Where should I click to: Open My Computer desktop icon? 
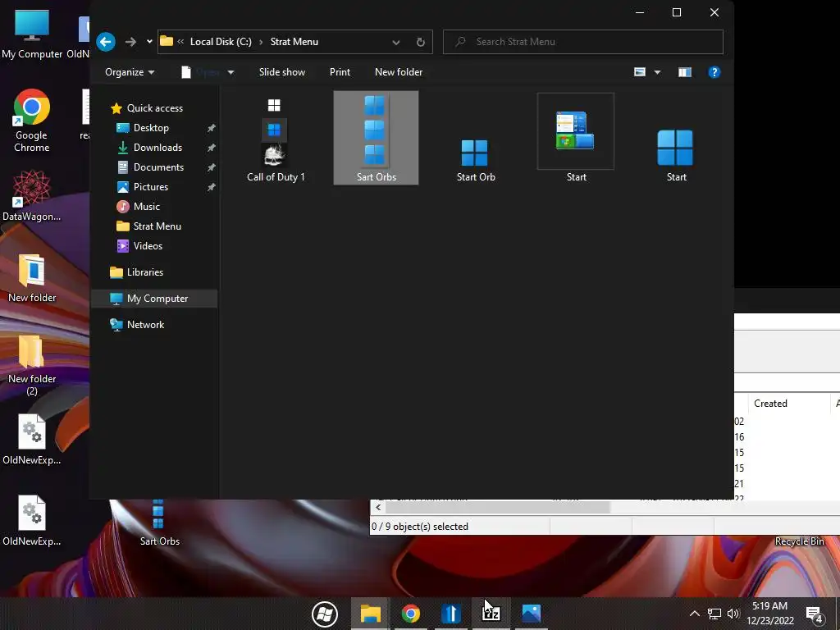[x=32, y=33]
